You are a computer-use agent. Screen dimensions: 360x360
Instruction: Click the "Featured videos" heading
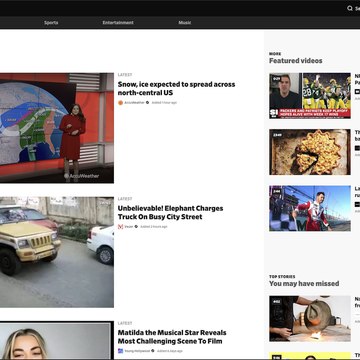point(296,61)
